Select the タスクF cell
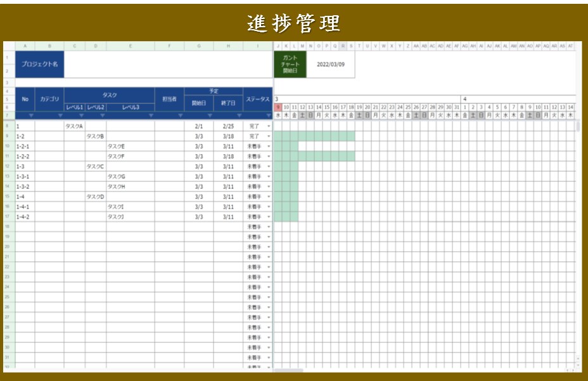The width and height of the screenshot is (588, 381). pos(131,157)
